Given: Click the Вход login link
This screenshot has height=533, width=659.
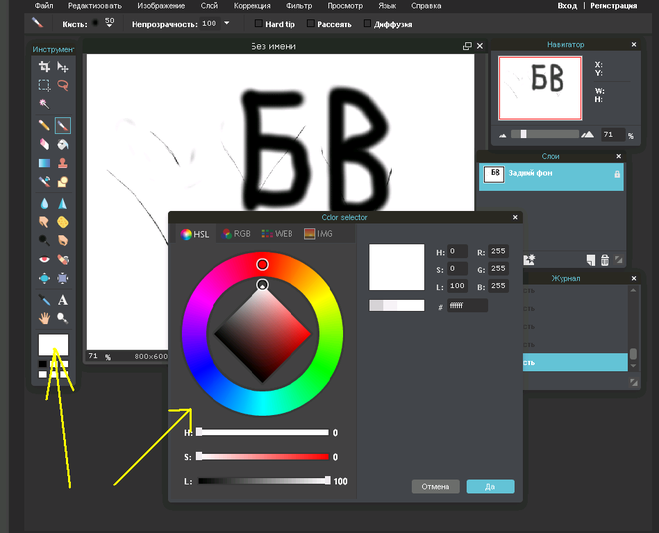Looking at the screenshot, I should pyautogui.click(x=567, y=6).
